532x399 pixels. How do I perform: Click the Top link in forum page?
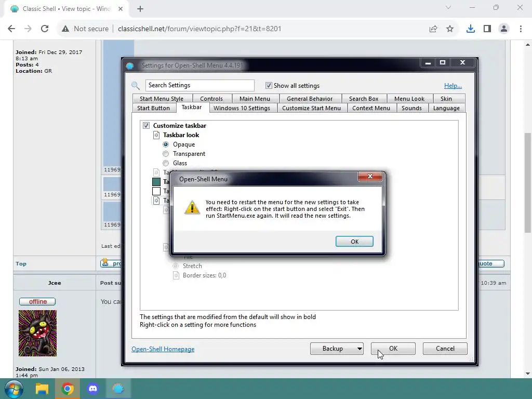tap(21, 263)
